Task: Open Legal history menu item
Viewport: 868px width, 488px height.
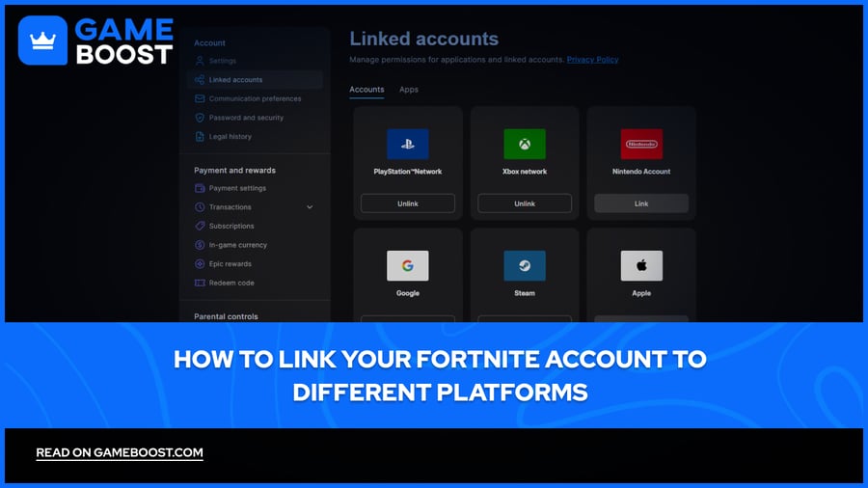Action: coord(230,136)
